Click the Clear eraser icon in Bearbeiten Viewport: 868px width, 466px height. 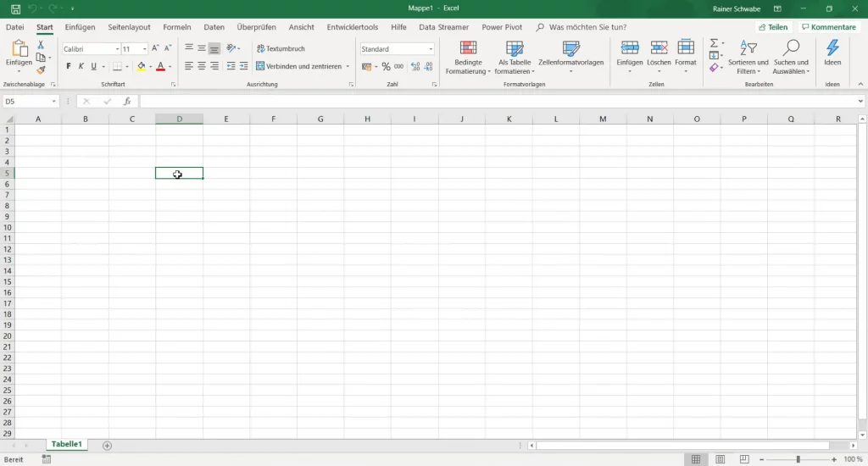click(x=714, y=68)
